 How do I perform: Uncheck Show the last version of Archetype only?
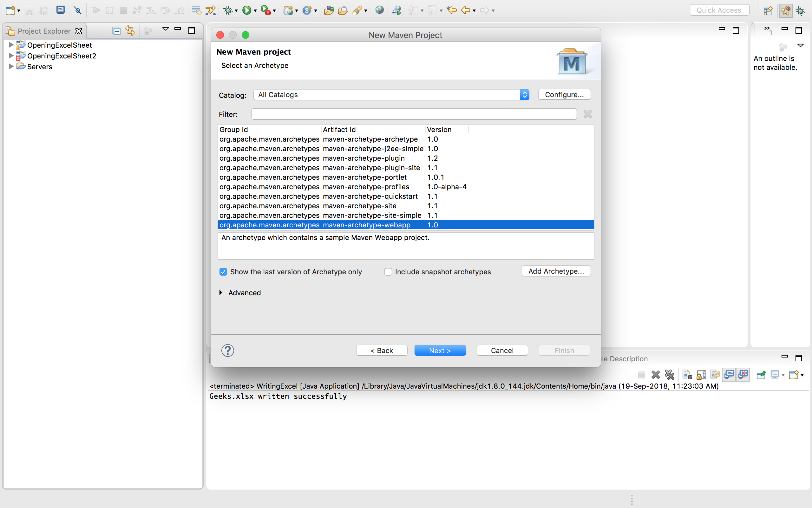223,272
